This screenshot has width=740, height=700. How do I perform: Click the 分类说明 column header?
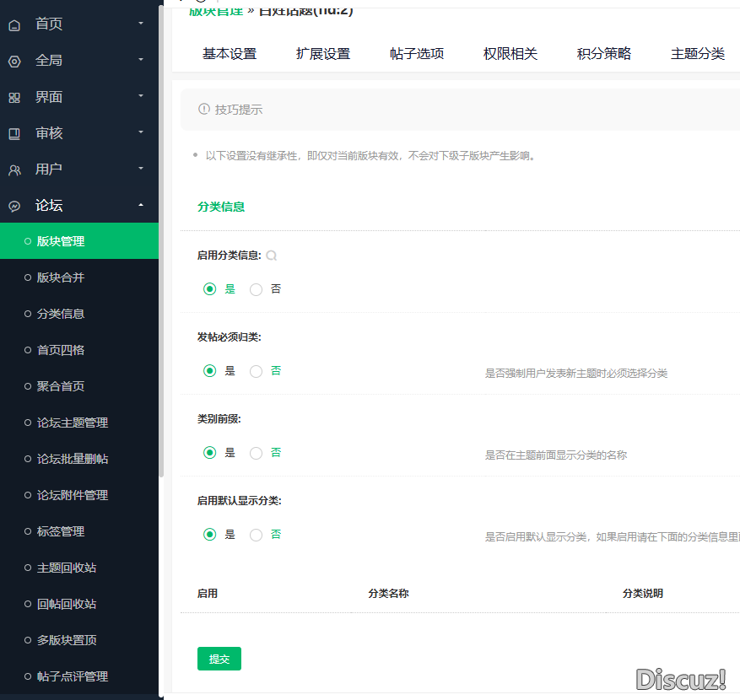pyautogui.click(x=643, y=594)
